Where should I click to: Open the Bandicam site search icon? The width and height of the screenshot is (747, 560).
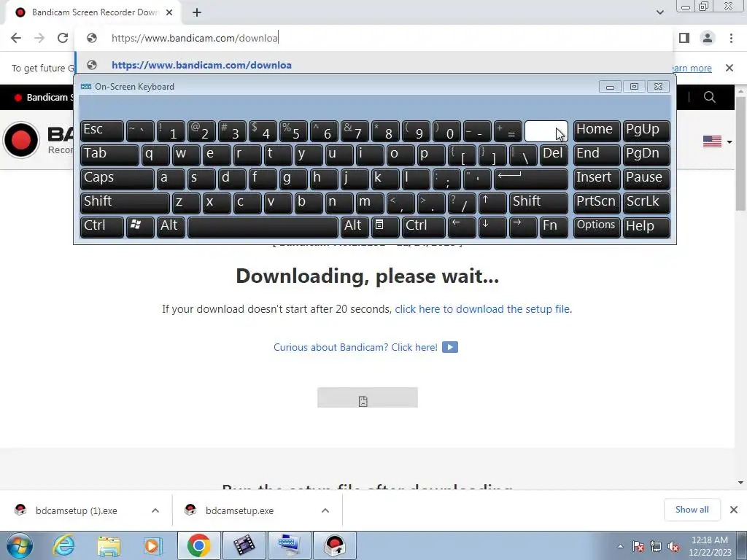(709, 97)
